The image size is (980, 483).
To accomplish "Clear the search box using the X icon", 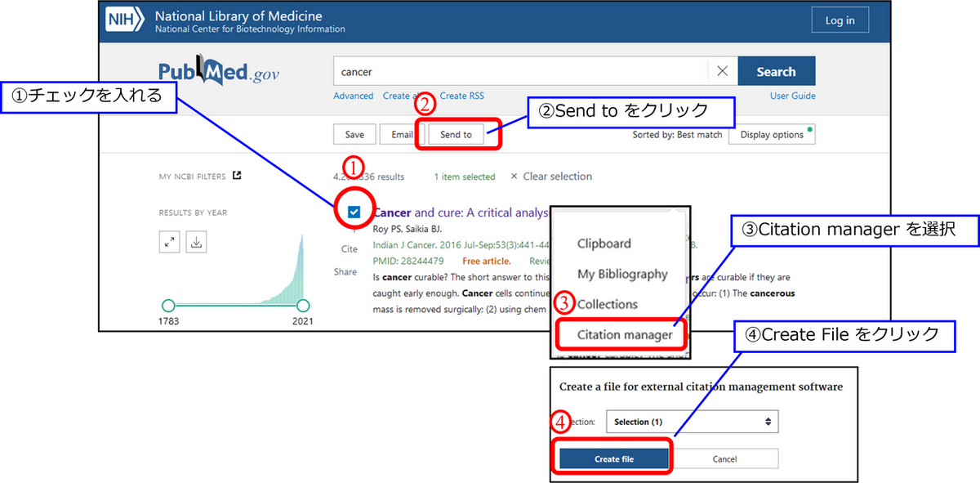I will coord(722,70).
